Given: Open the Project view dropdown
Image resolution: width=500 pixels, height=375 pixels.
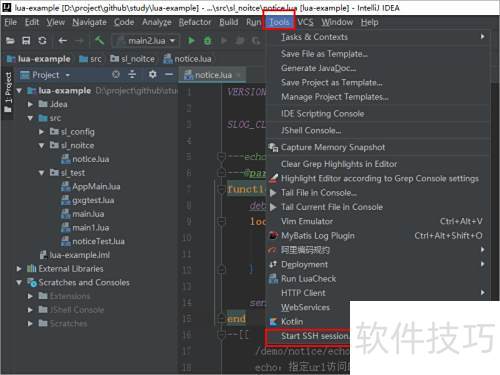Looking at the screenshot, I should click(x=68, y=75).
